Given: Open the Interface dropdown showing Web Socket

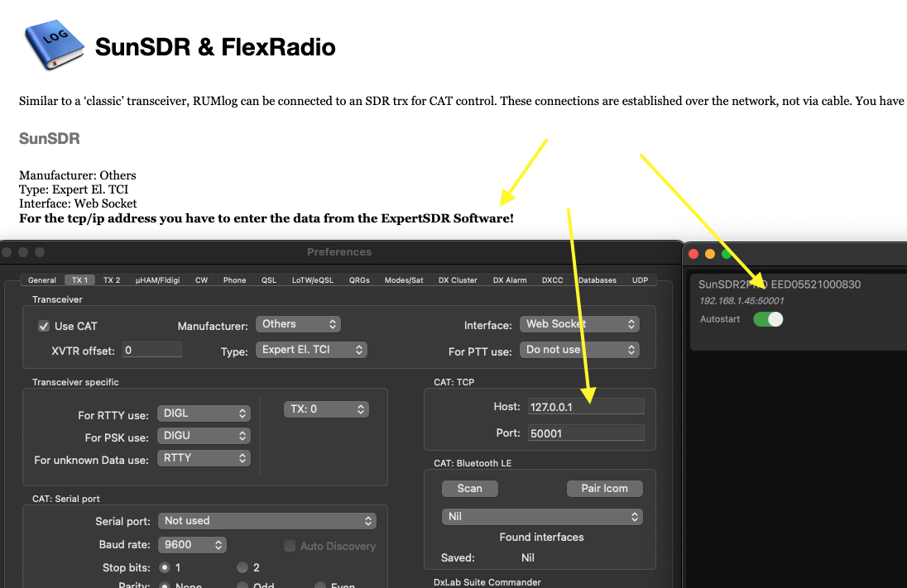Looking at the screenshot, I should (579, 324).
